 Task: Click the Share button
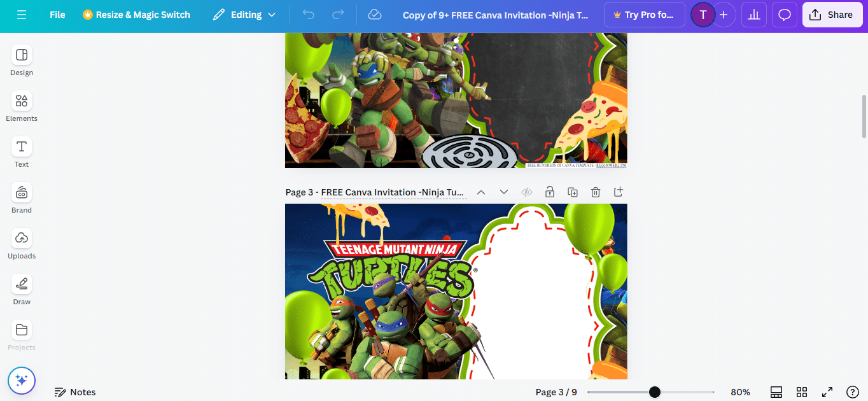[832, 15]
